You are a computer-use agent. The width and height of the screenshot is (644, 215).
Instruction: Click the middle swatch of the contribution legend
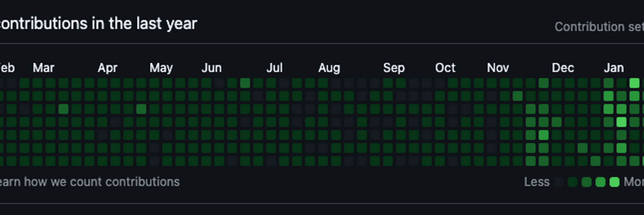(586, 182)
